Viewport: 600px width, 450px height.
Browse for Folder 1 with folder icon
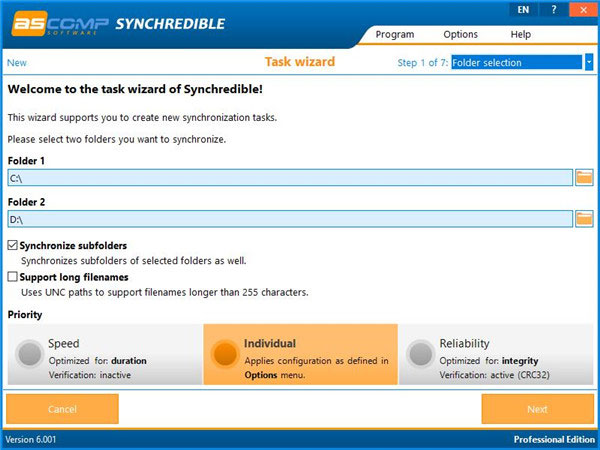584,178
